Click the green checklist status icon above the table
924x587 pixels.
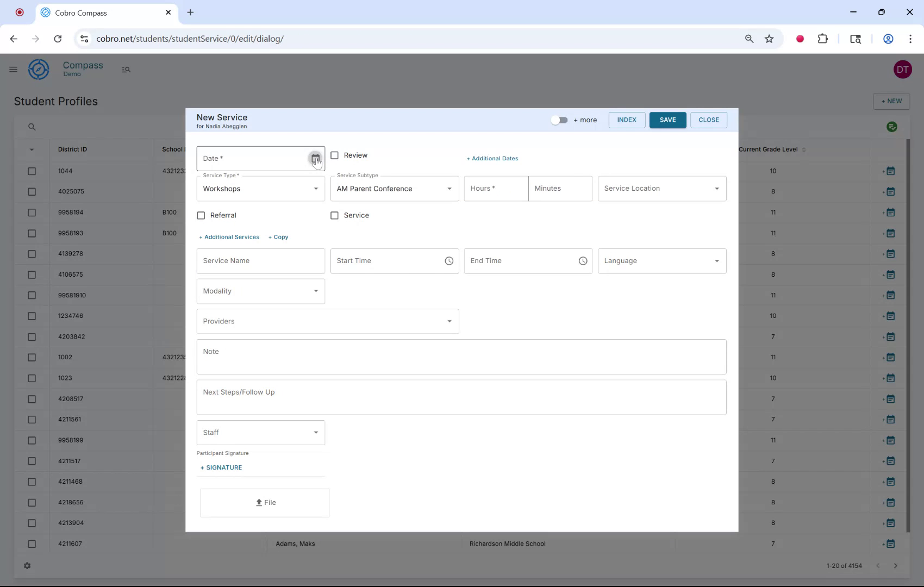tap(892, 127)
